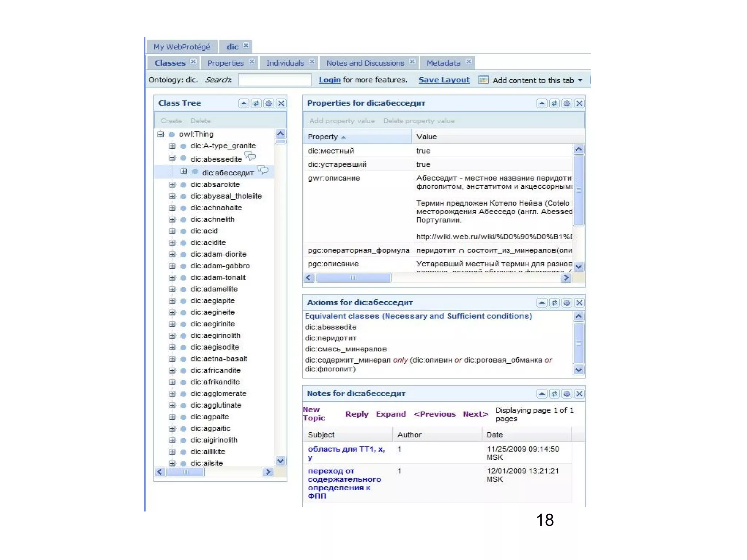Collapse the owl:Thing root node

tap(160, 134)
